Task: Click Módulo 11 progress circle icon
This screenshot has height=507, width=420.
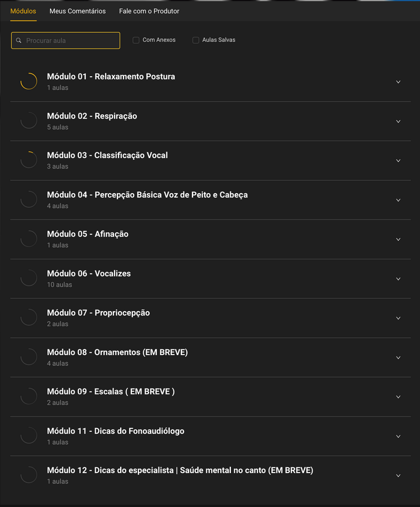Action: click(29, 436)
